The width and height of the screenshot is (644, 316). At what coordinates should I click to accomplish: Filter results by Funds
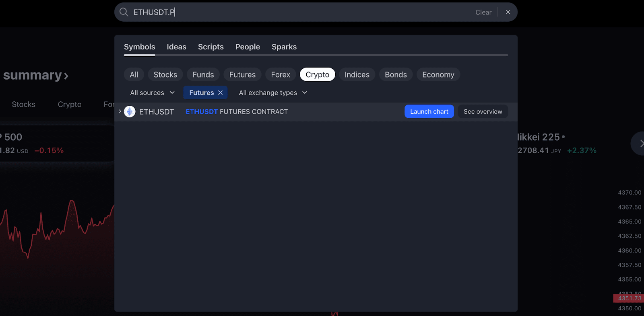tap(203, 74)
